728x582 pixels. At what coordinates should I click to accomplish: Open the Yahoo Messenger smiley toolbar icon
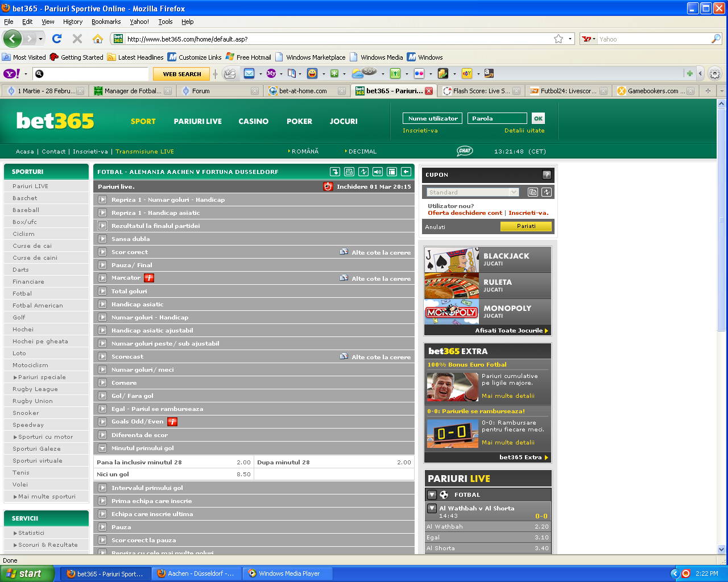tap(312, 73)
